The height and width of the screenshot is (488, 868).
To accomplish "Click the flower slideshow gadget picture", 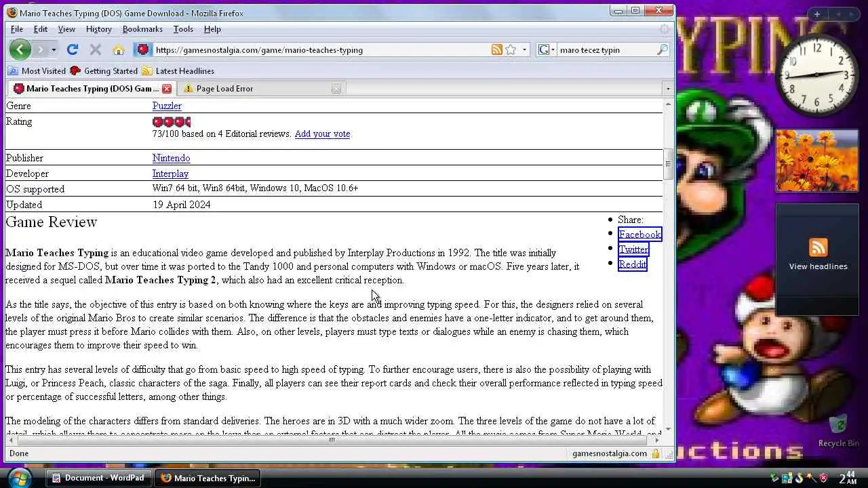I will [x=817, y=161].
